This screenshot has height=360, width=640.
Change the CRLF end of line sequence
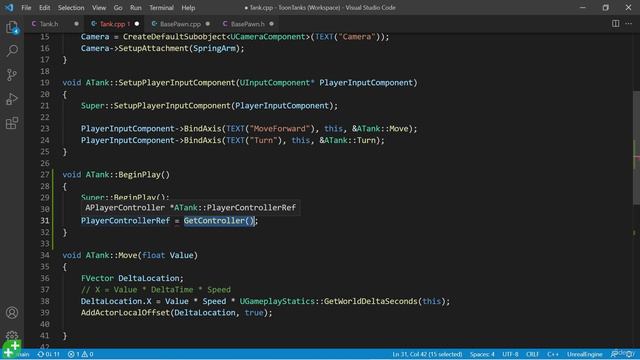pyautogui.click(x=532, y=354)
